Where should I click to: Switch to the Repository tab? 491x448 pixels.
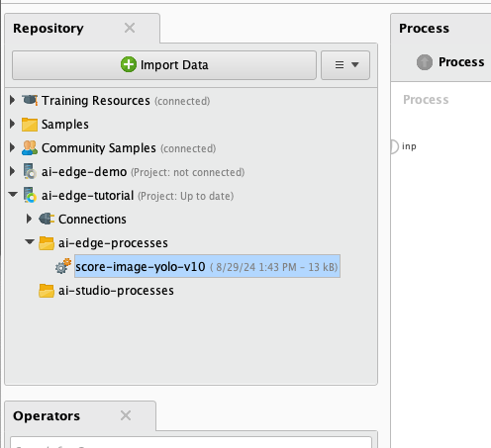pos(49,29)
